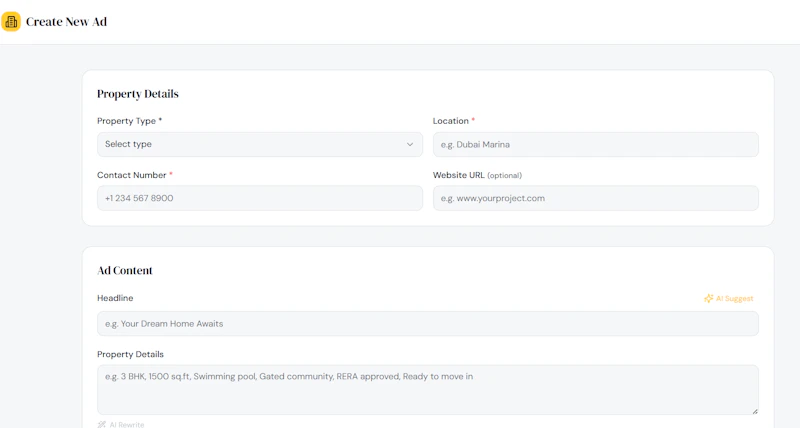Click the Property Details card heading

(x=138, y=94)
